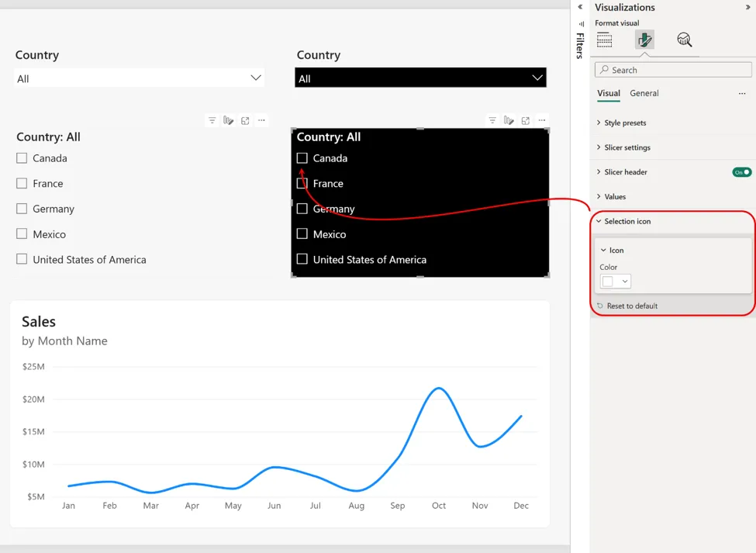Click the Jan label on chart axis
Viewport: 756px width, 553px height.
tap(68, 505)
